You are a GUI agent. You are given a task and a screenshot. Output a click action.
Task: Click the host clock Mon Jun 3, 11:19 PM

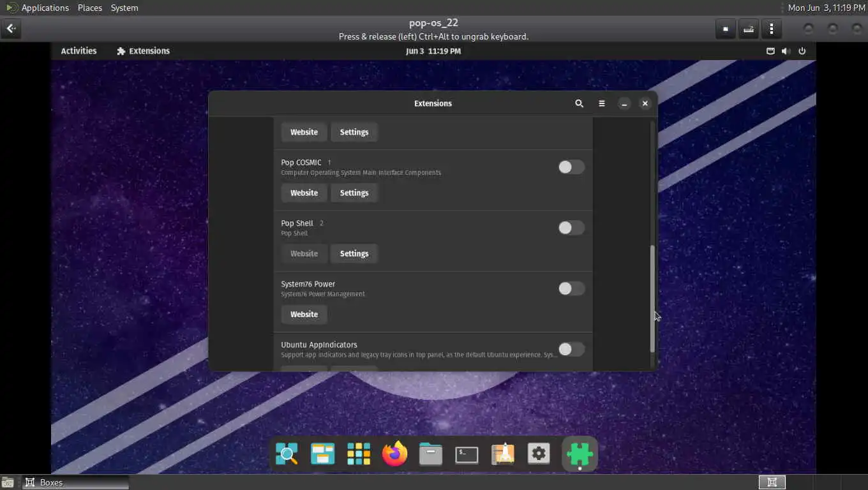(x=826, y=8)
